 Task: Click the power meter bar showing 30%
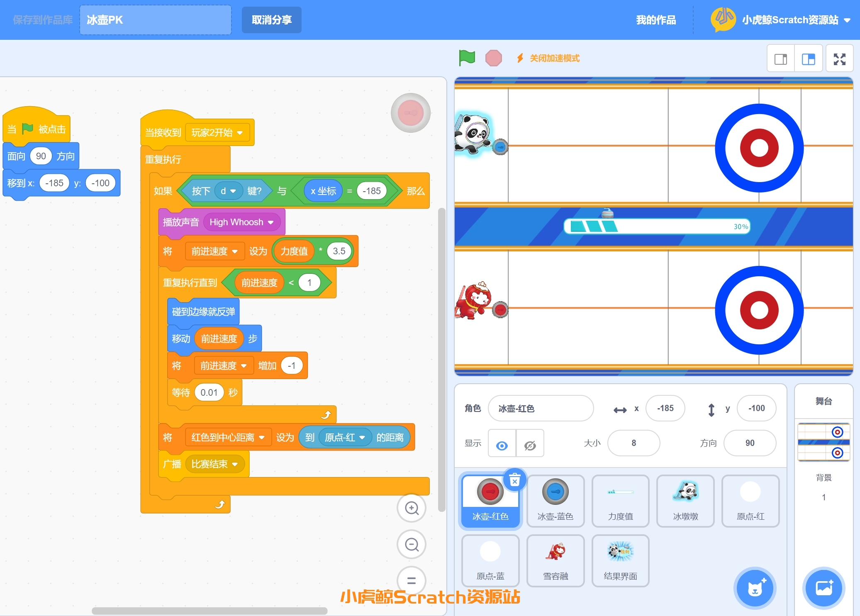(x=657, y=226)
